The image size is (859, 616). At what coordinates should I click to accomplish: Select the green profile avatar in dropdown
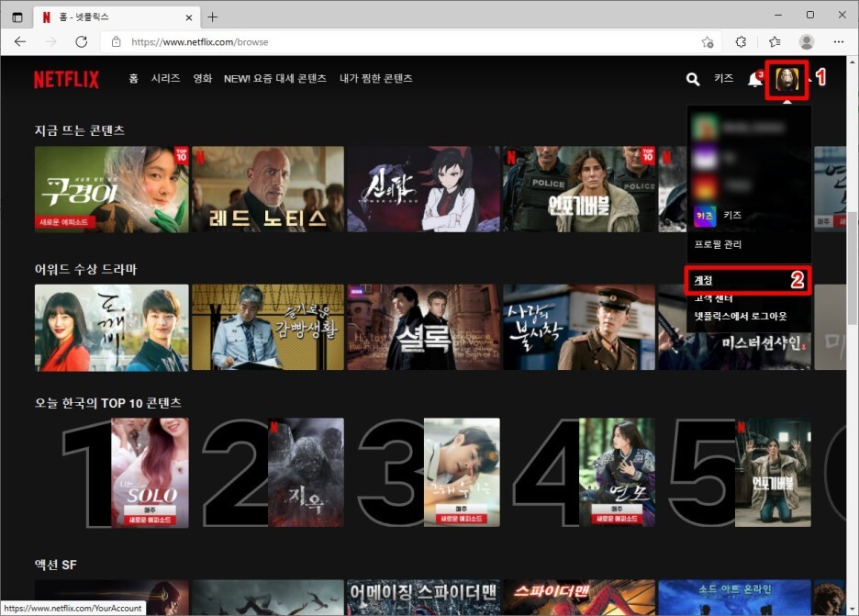pos(705,127)
